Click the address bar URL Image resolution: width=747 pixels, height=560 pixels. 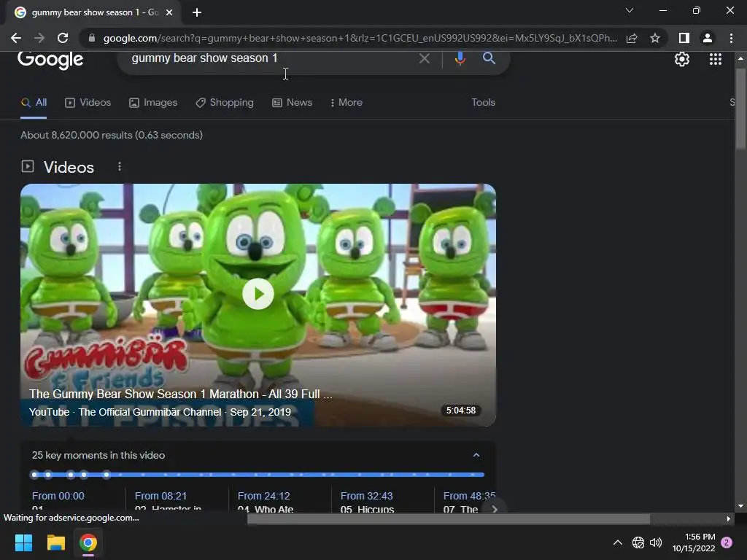click(x=360, y=38)
